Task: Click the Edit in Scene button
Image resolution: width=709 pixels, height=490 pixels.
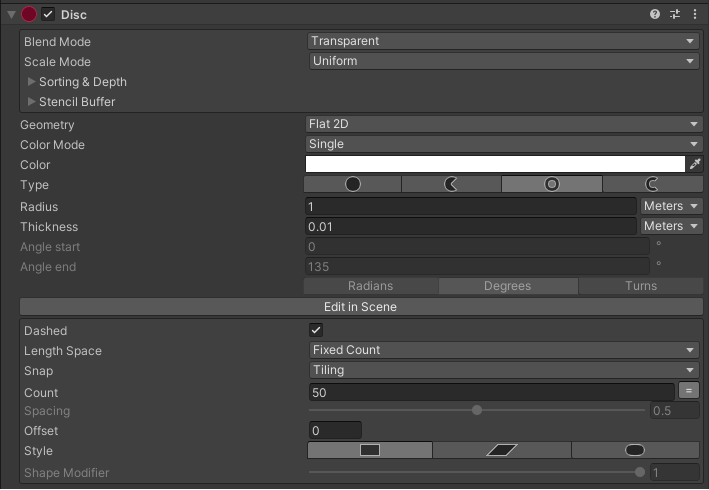Action: 361,307
